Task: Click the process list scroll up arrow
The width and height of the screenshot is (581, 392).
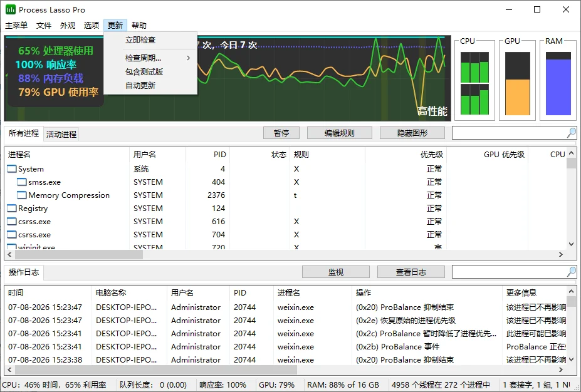Action: coord(571,153)
